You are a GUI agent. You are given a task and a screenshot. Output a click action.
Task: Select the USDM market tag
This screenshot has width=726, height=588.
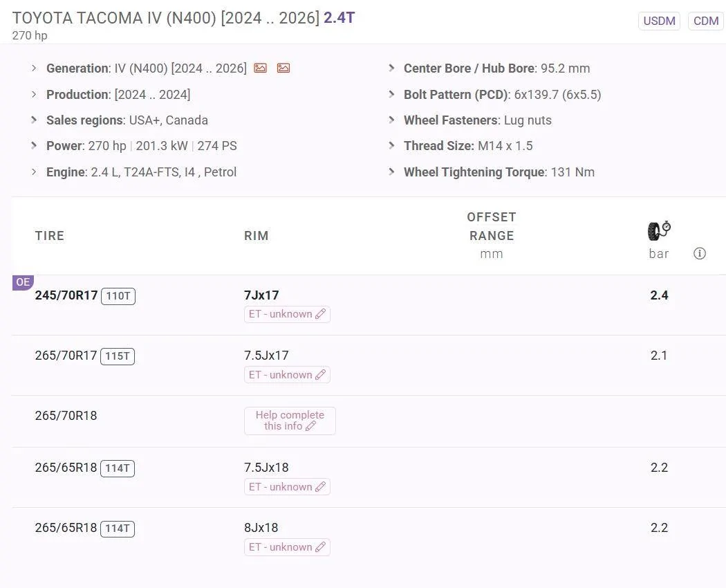(x=659, y=21)
